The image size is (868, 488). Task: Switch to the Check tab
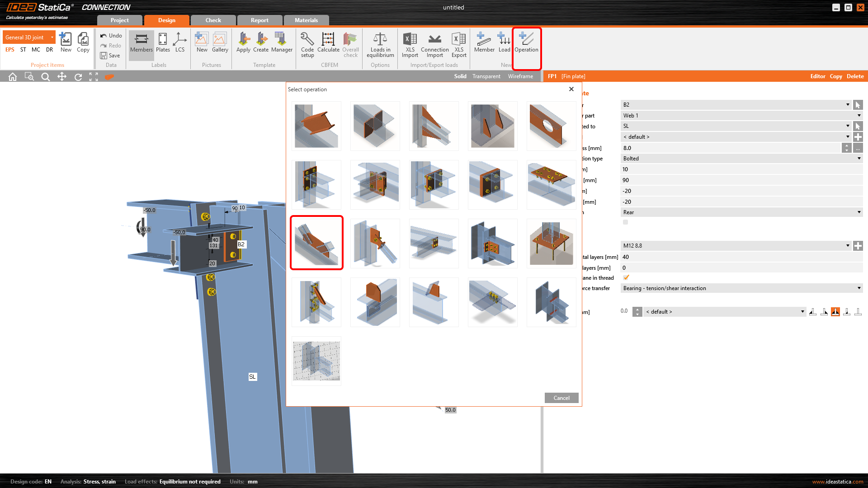click(213, 20)
